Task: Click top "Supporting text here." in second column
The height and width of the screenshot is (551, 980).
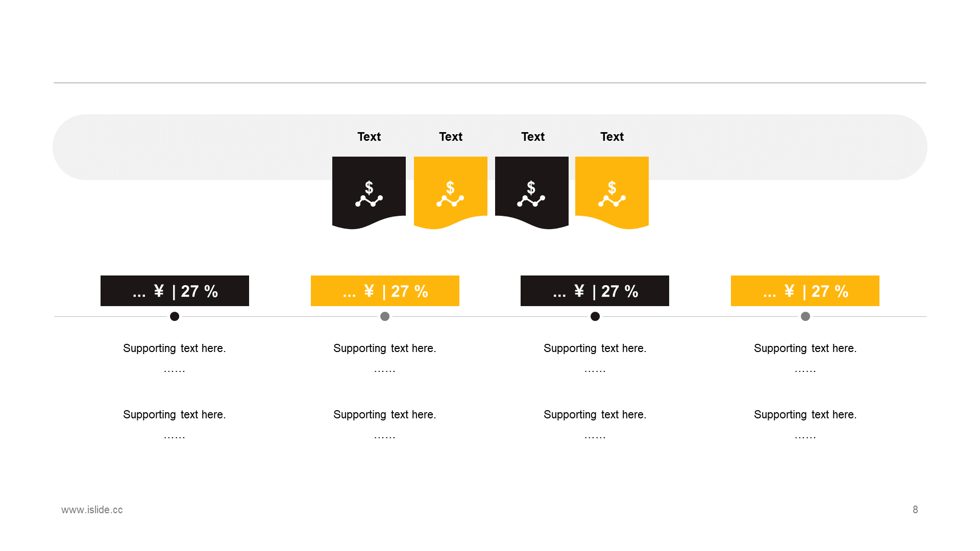Action: pos(385,348)
